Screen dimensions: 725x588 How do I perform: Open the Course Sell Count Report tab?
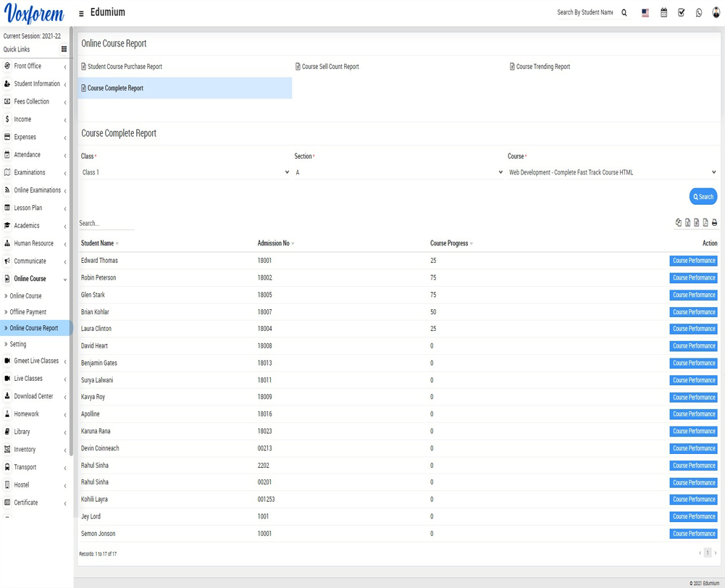330,67
